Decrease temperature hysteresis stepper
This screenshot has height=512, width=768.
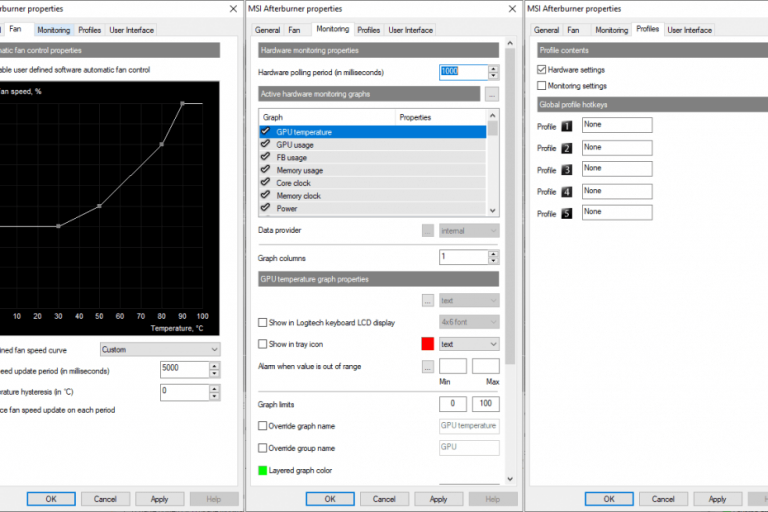point(215,396)
